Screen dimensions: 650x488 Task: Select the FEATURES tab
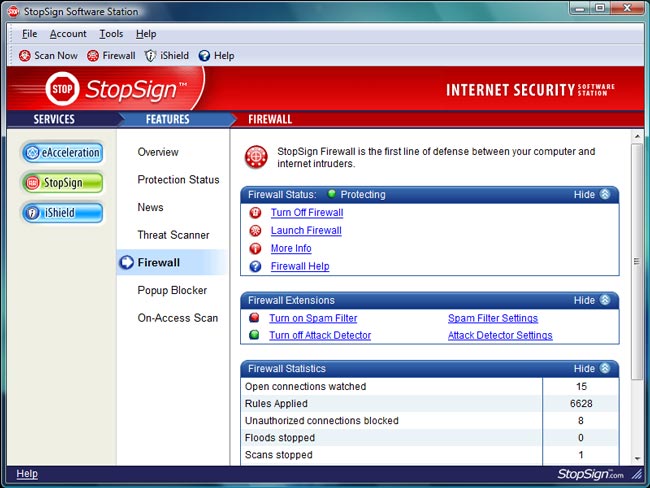point(167,119)
